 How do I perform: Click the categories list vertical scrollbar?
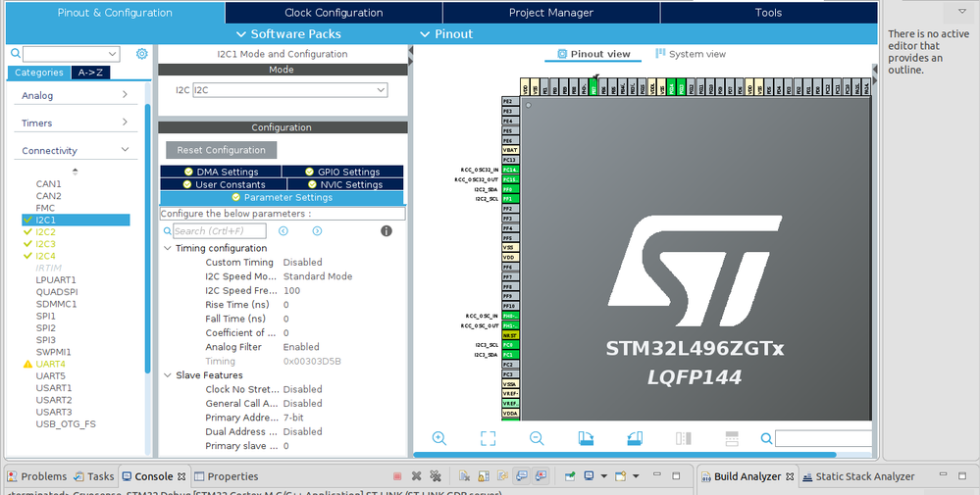tap(147, 238)
